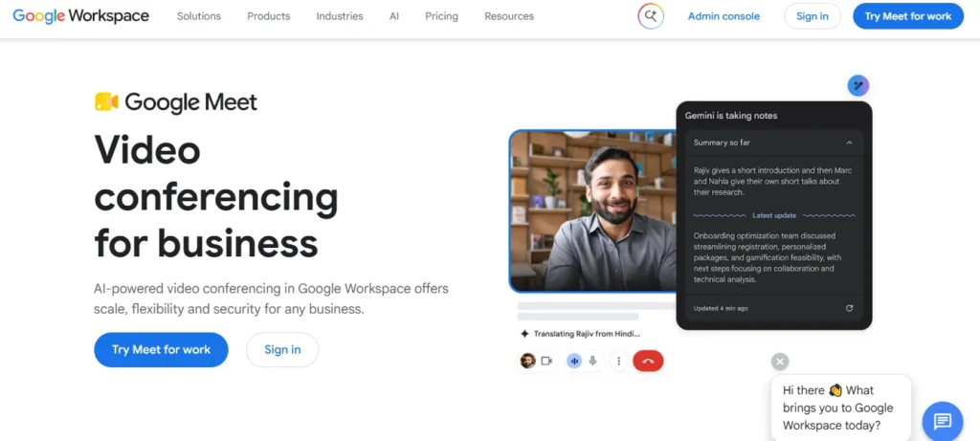
Task: Dismiss the chat greeting with X button
Action: pos(780,362)
